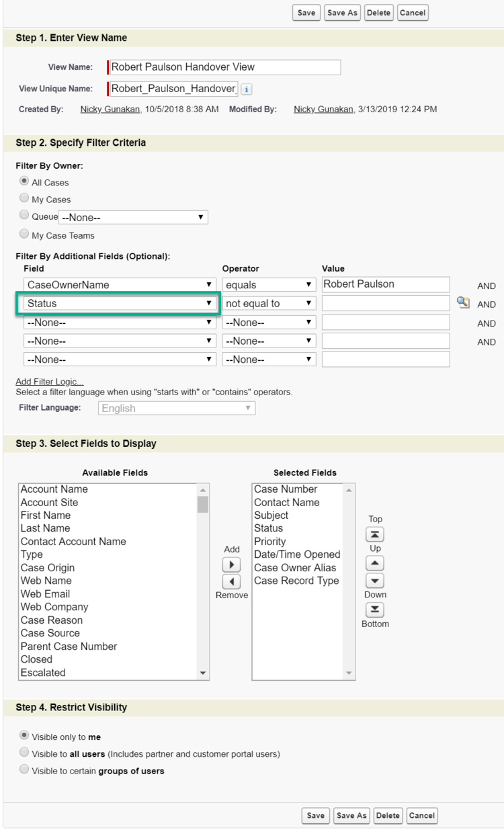Select Case Origin in Available Fields
Image resolution: width=504 pixels, height=830 pixels.
[48, 568]
